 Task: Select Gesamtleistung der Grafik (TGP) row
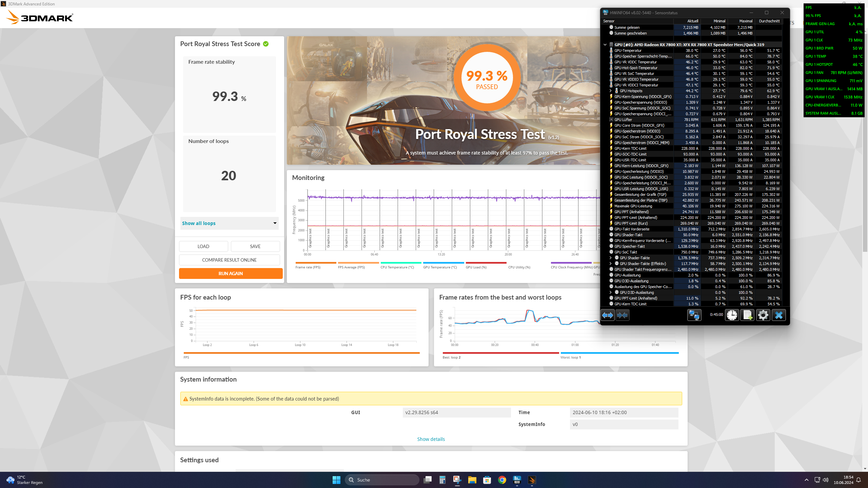point(692,195)
